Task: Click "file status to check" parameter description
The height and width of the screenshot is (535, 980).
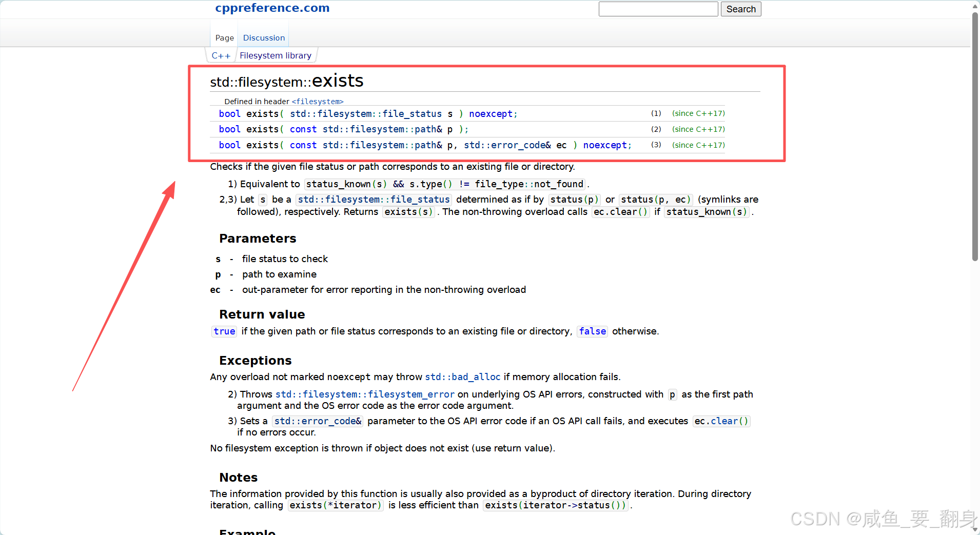Action: 285,259
